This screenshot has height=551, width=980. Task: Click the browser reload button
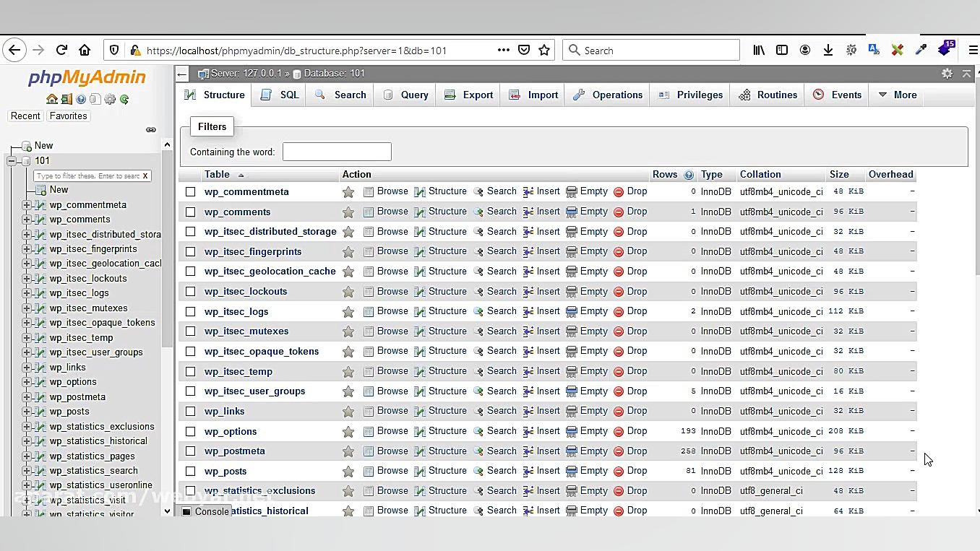pyautogui.click(x=61, y=50)
